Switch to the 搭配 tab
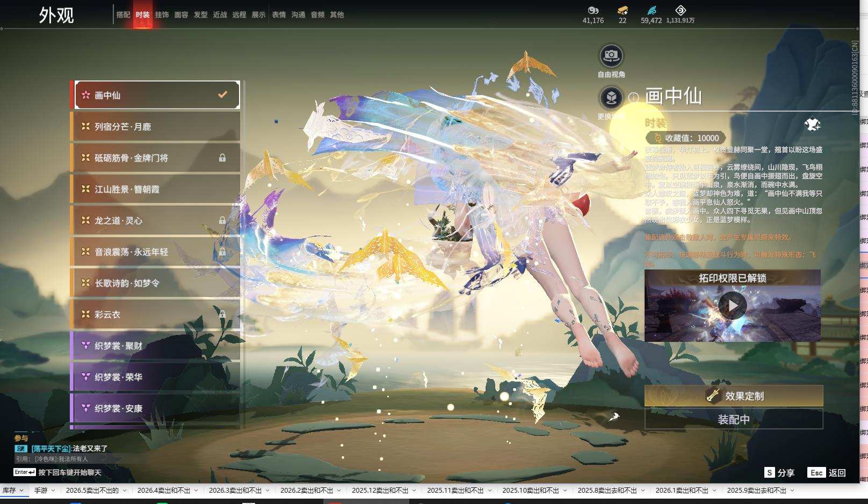Screen dimensions: 868x504 coord(124,14)
